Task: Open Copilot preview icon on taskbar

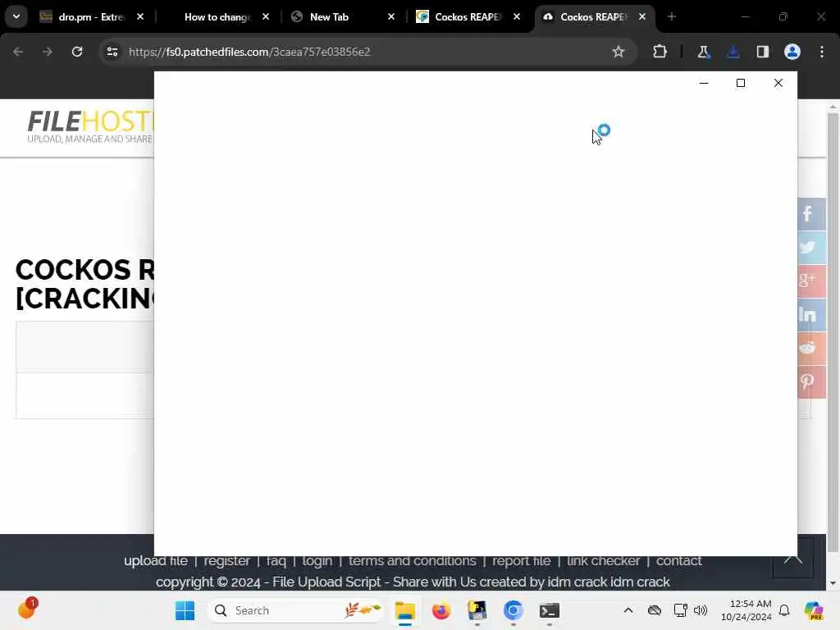Action: 814,610
